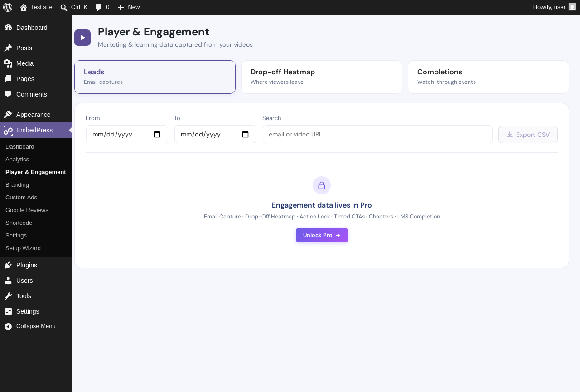This screenshot has height=392, width=580.
Task: Open the From date calendar picker icon
Action: click(x=157, y=134)
